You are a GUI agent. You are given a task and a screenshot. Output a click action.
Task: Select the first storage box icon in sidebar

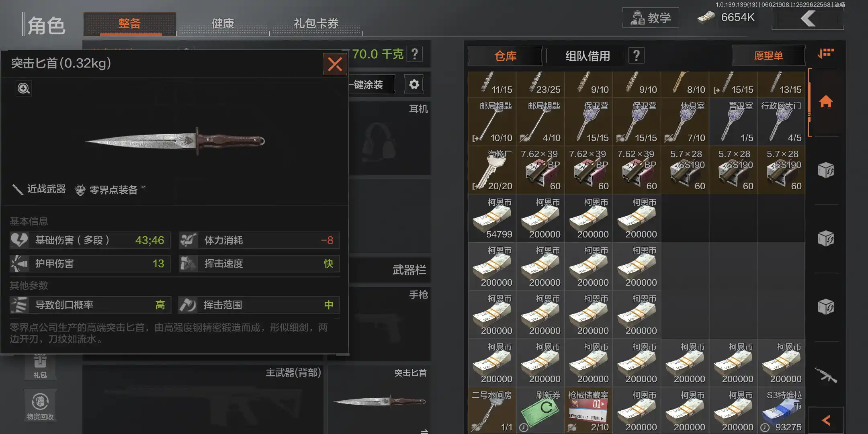pyautogui.click(x=826, y=170)
